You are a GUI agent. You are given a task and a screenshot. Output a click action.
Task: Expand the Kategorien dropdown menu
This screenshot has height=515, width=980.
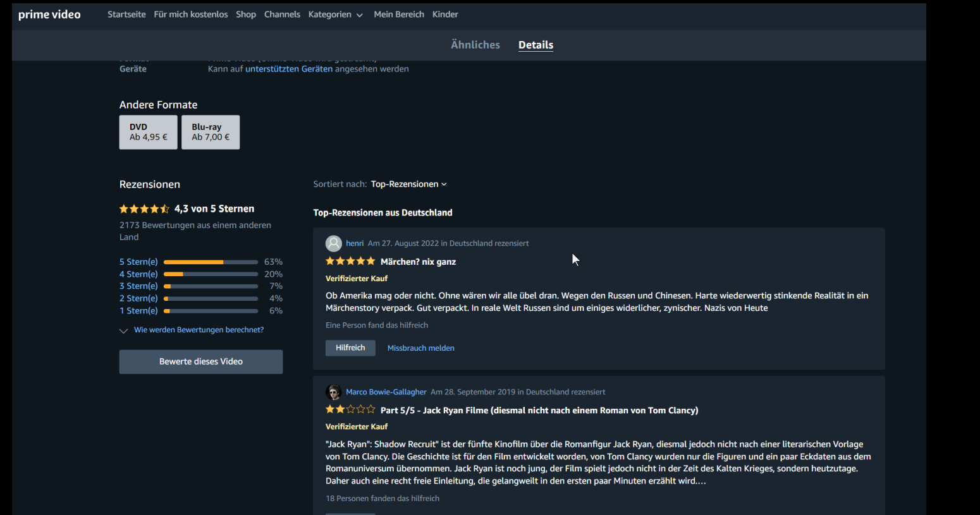(x=336, y=15)
